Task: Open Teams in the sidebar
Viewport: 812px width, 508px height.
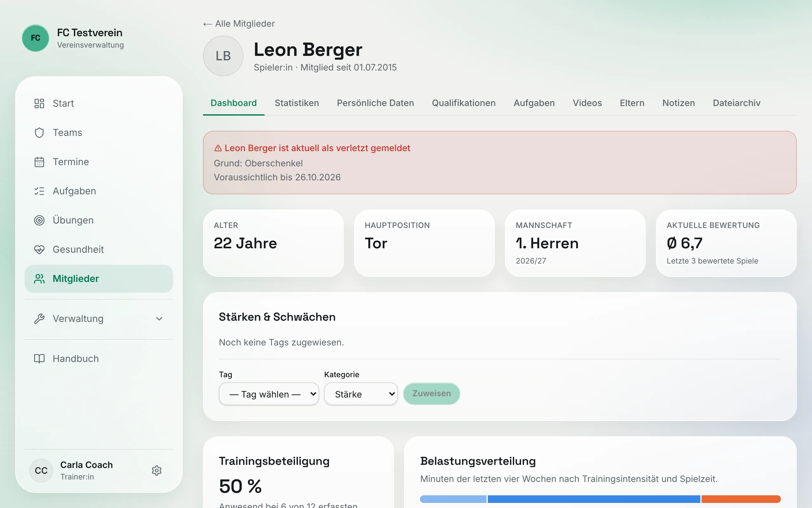Action: (x=99, y=133)
